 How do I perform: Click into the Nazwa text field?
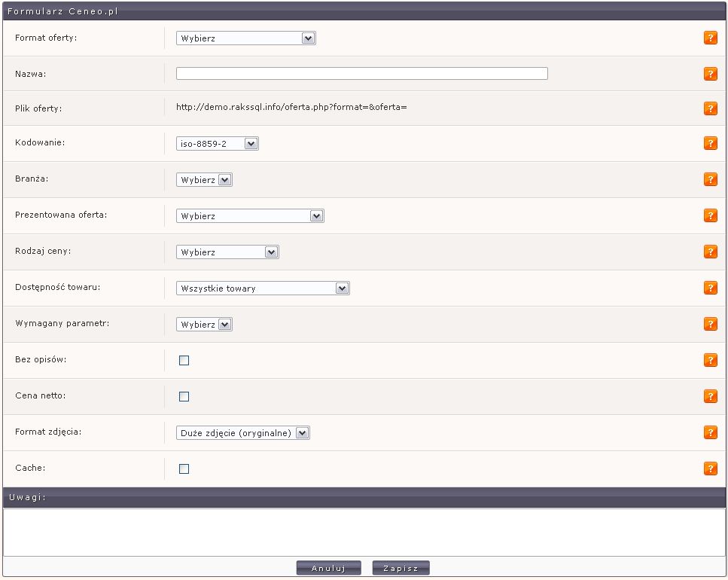coord(361,74)
